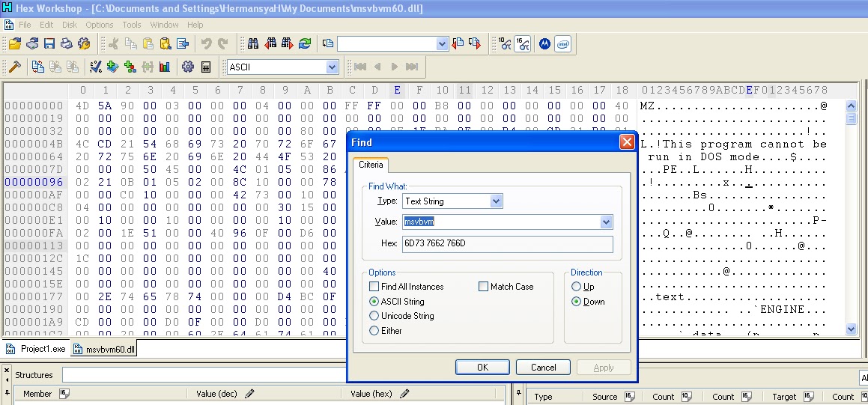Image resolution: width=868 pixels, height=405 pixels.
Task: Click the gear operations icon
Action: (188, 67)
